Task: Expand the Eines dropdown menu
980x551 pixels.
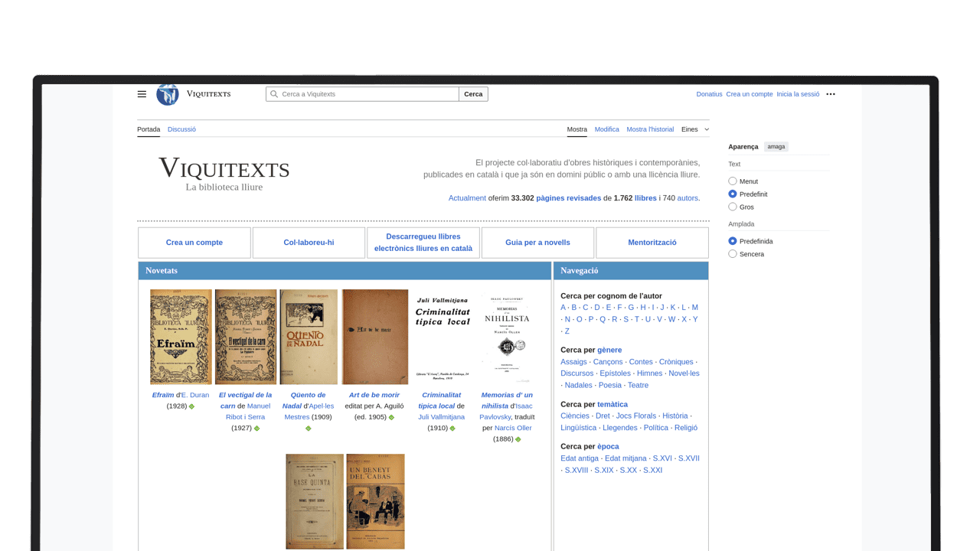Action: pyautogui.click(x=695, y=129)
